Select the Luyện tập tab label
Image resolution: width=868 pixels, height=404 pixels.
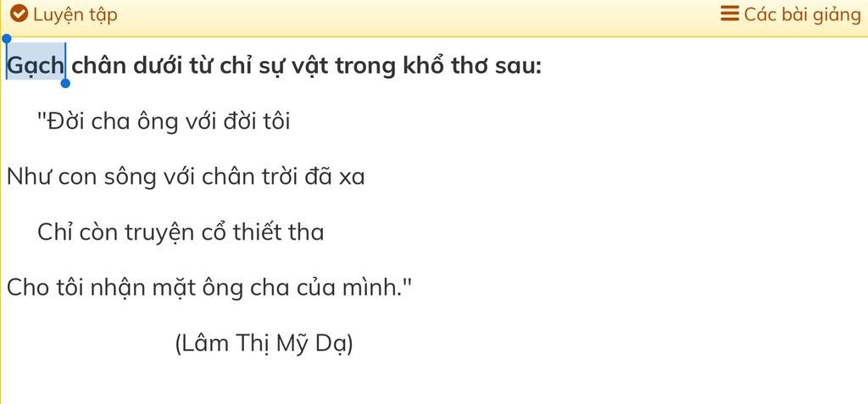point(75,15)
